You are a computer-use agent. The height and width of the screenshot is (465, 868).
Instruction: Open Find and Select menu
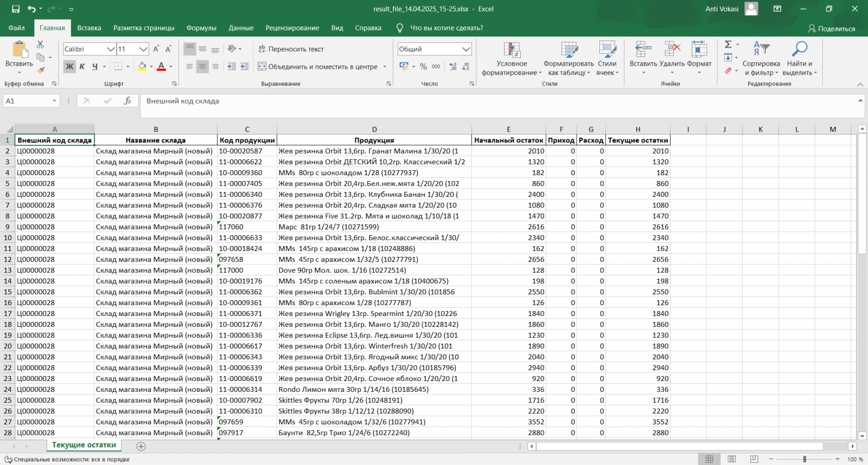[800, 59]
